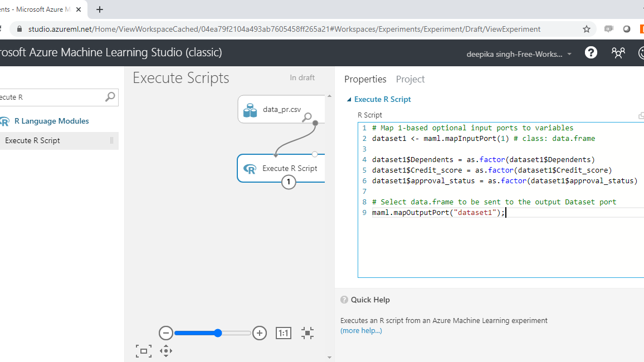Click the grip handle on Execute R Script row
The height and width of the screenshot is (362, 644).
(112, 141)
